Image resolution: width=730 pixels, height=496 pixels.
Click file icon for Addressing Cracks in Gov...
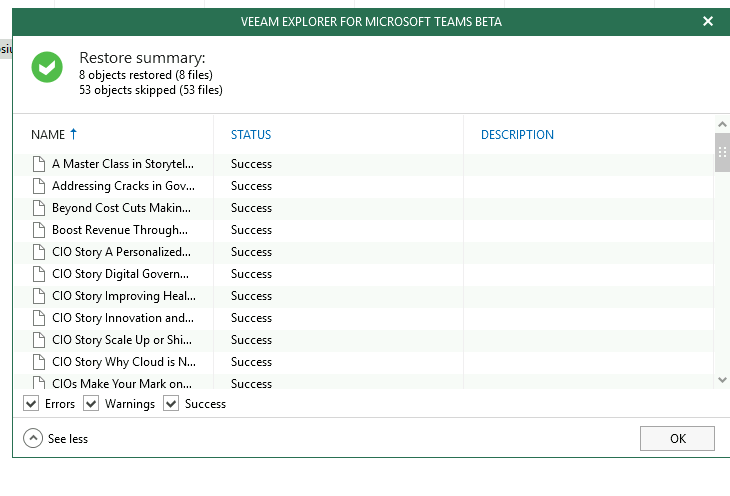pyautogui.click(x=39, y=186)
